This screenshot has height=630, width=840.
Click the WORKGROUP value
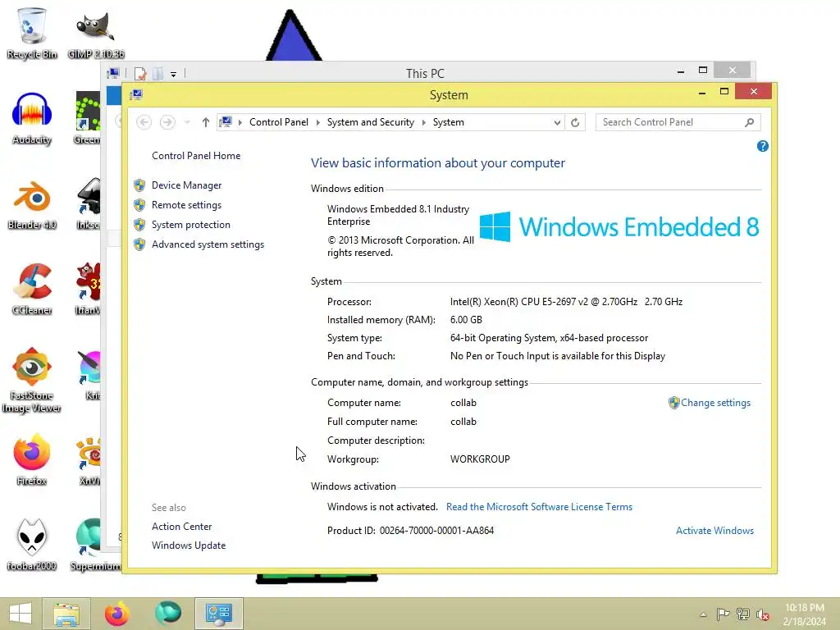(x=480, y=459)
